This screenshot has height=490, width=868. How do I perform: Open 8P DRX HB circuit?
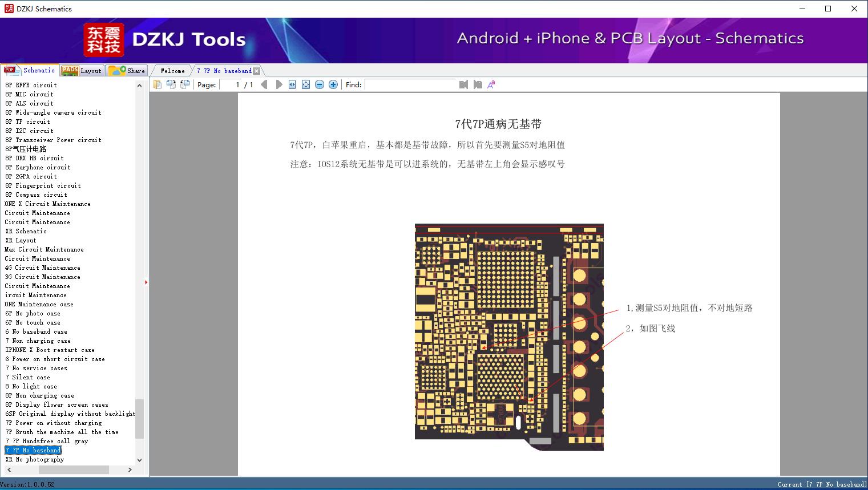point(34,158)
